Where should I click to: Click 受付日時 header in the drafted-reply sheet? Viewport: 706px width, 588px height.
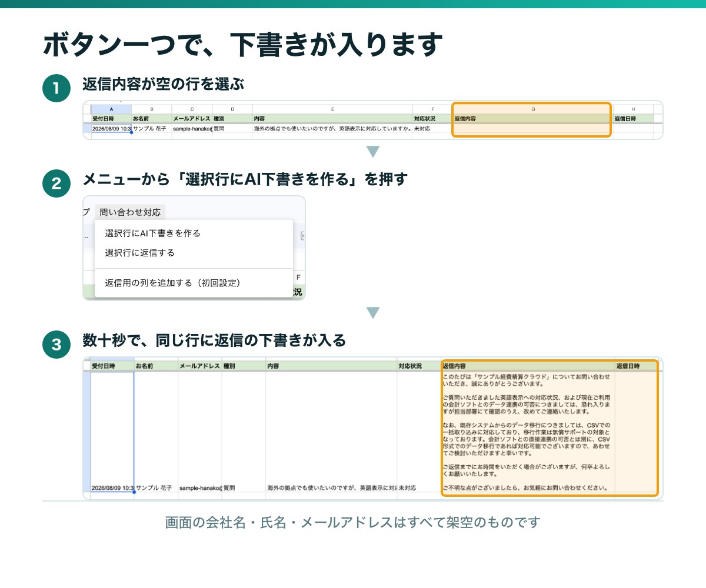pos(112,366)
